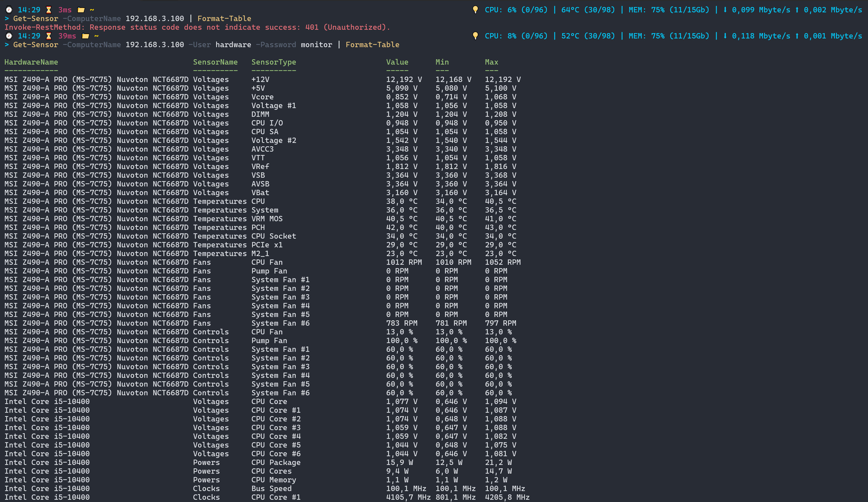Click the Value column header
The image size is (868, 502).
(397, 62)
